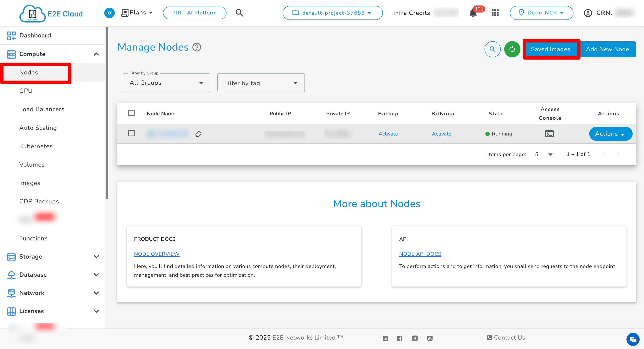Activate Backup for the node
The image size is (644, 349).
tap(388, 134)
